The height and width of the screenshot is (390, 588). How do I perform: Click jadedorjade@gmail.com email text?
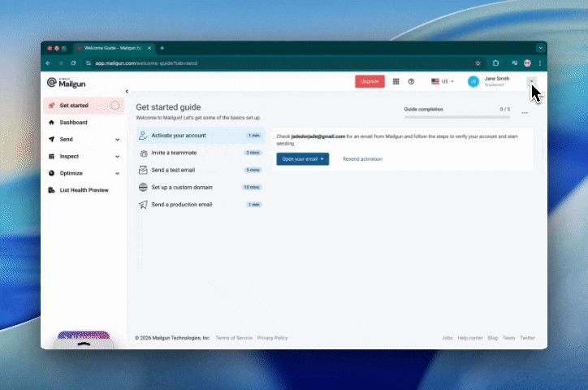318,136
